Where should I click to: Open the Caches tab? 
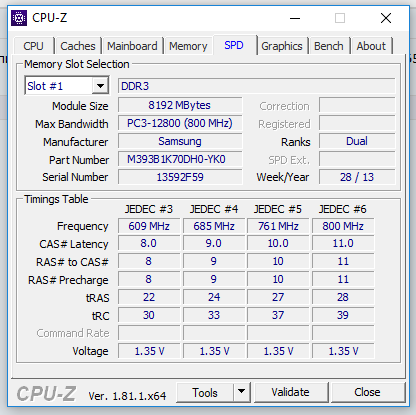click(78, 46)
